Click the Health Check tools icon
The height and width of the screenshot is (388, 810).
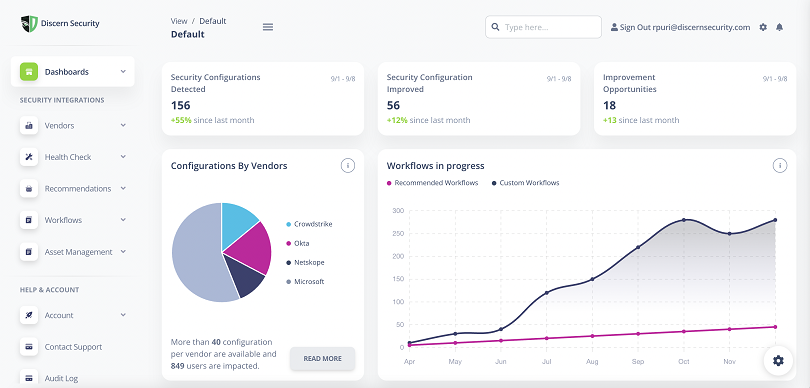point(29,157)
